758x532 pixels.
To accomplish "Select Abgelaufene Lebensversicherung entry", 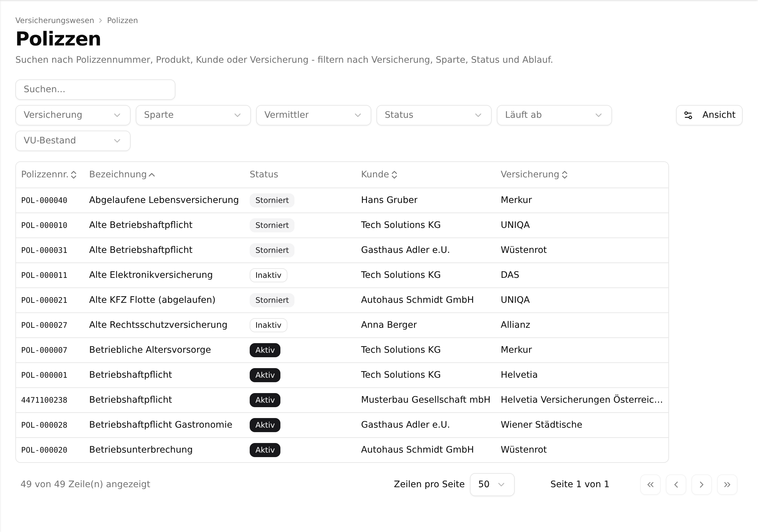I will 164,200.
